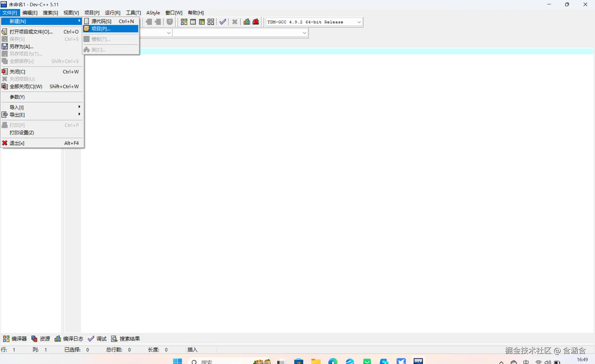The height and width of the screenshot is (364, 595).
Task: Click the bar chart profile analysis icon
Action: [247, 22]
